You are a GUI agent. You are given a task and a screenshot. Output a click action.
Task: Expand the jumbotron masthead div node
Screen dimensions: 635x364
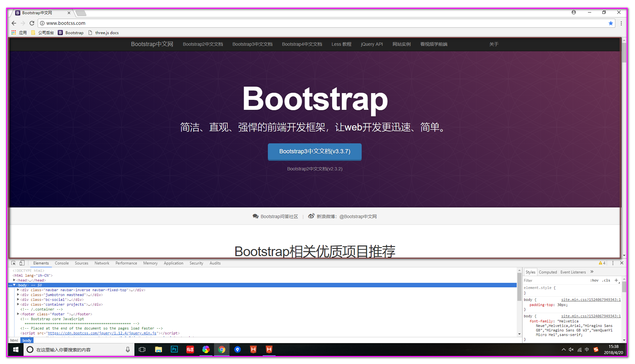[18, 295]
